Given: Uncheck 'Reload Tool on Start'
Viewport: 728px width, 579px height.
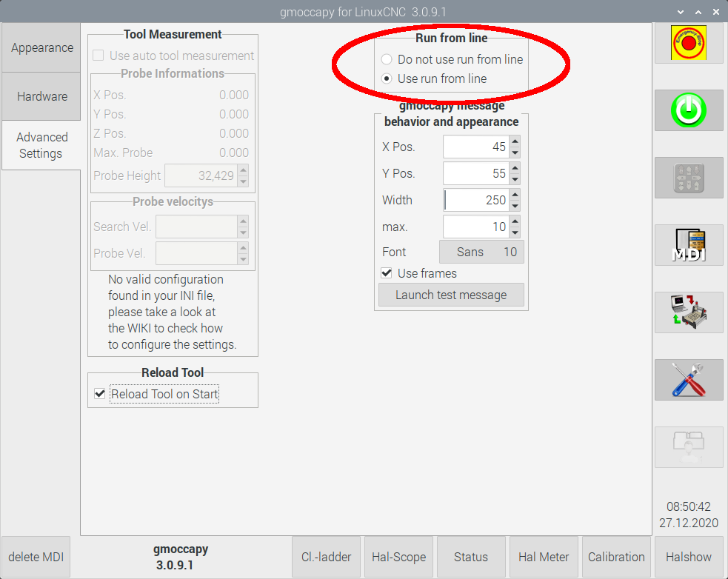Looking at the screenshot, I should pos(100,394).
